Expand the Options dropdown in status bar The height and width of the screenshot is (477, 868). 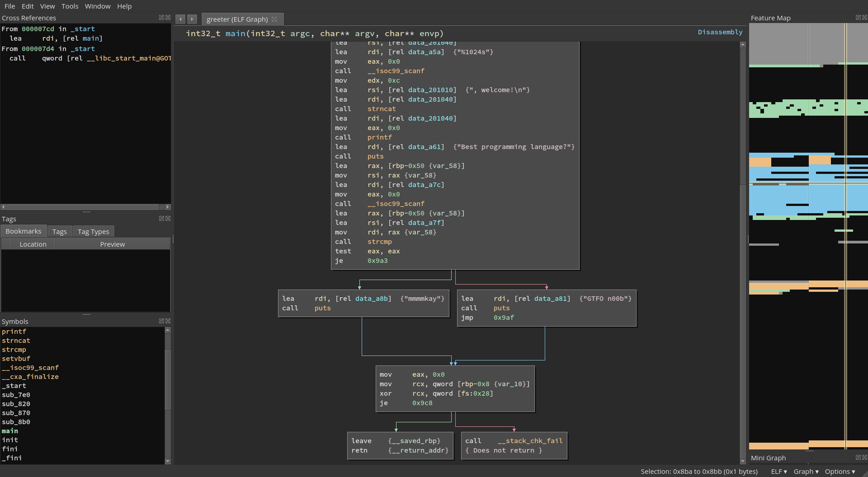[x=840, y=472]
